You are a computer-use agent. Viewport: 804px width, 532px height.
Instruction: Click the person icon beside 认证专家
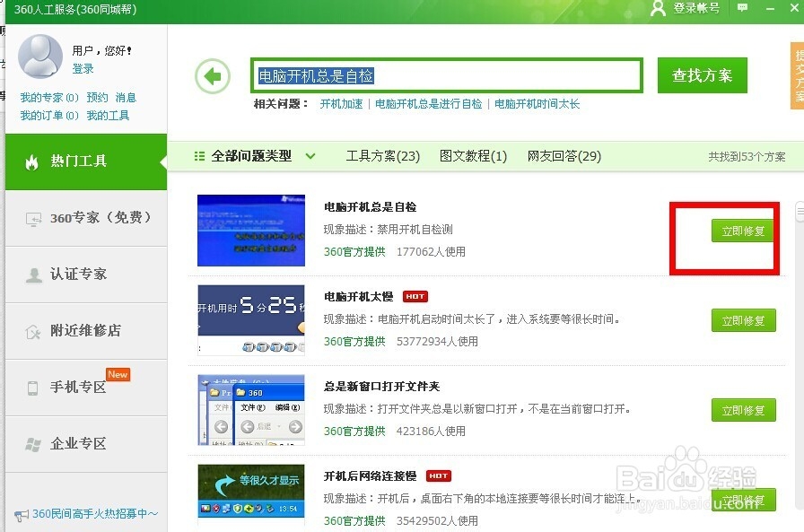(34, 275)
